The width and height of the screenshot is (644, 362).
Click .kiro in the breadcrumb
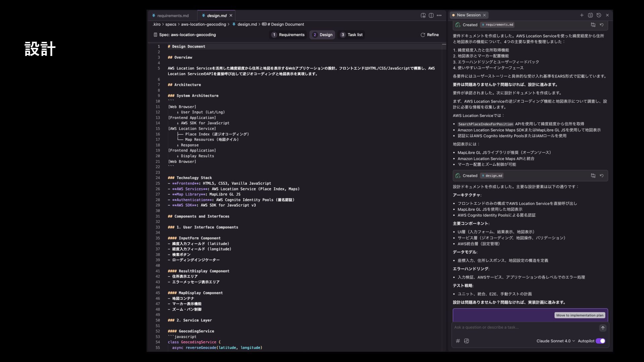tap(157, 24)
